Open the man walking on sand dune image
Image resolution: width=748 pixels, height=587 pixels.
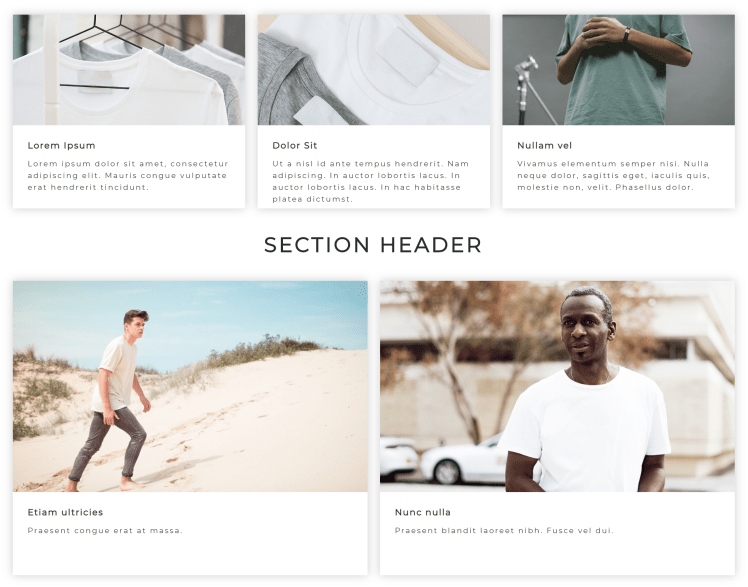tap(190, 386)
